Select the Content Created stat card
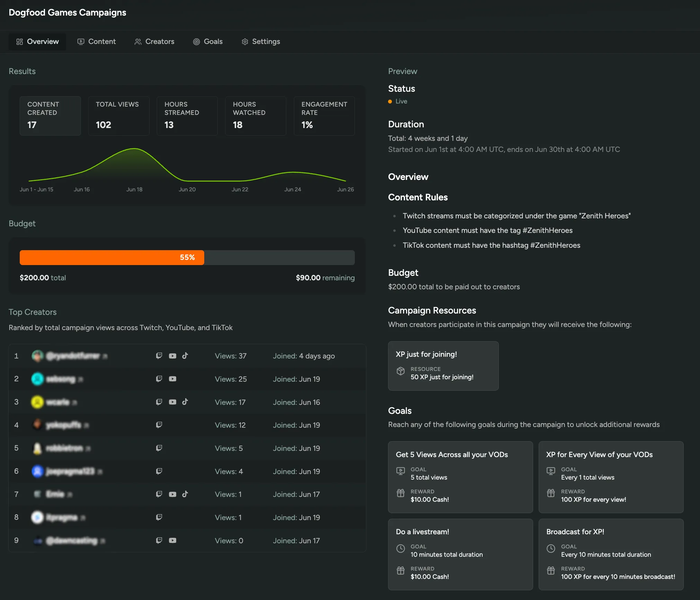 point(50,116)
